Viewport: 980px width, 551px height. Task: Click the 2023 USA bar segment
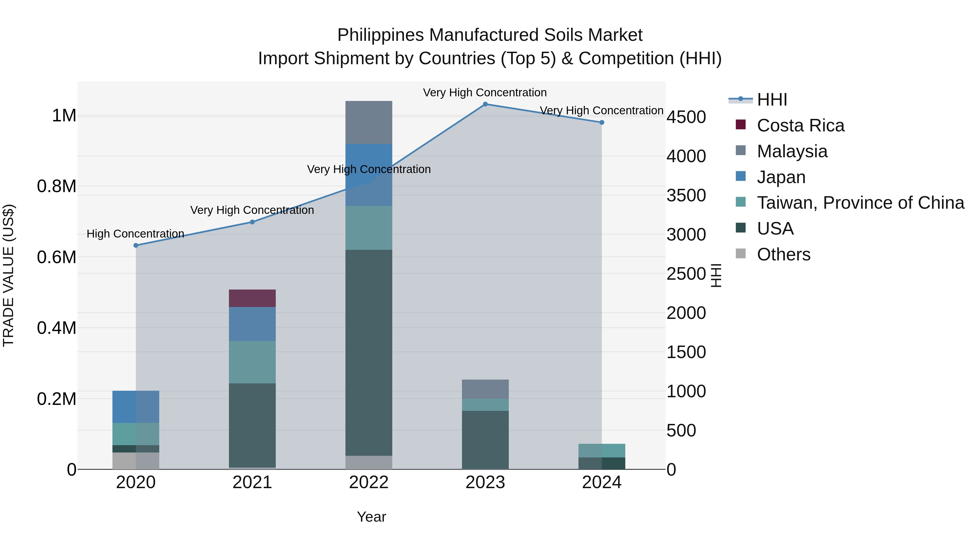(x=485, y=440)
